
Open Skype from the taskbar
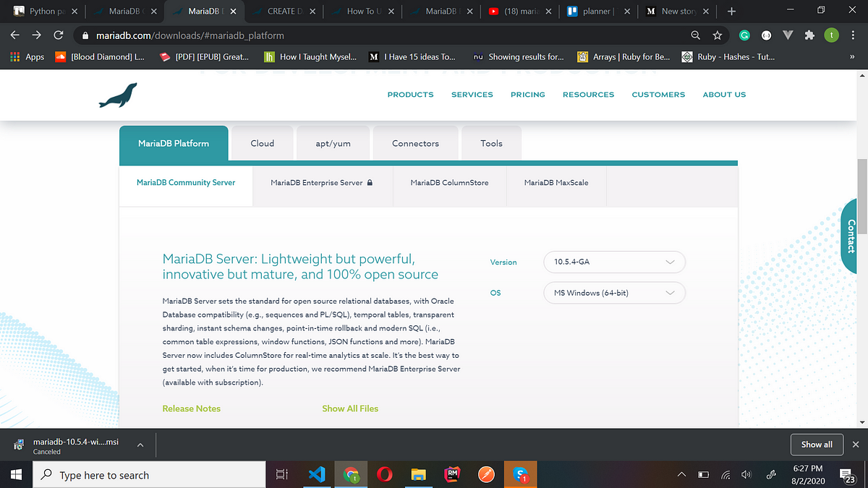(521, 475)
